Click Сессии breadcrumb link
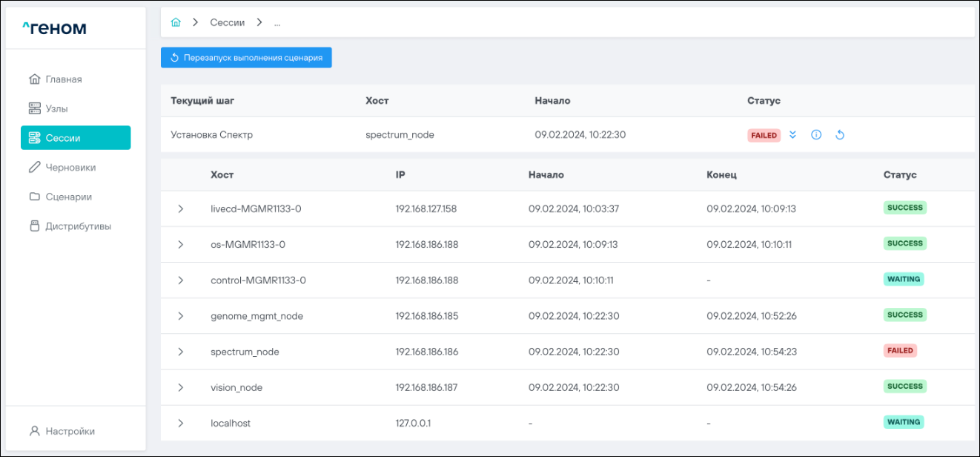The width and height of the screenshot is (980, 457). pyautogui.click(x=227, y=22)
